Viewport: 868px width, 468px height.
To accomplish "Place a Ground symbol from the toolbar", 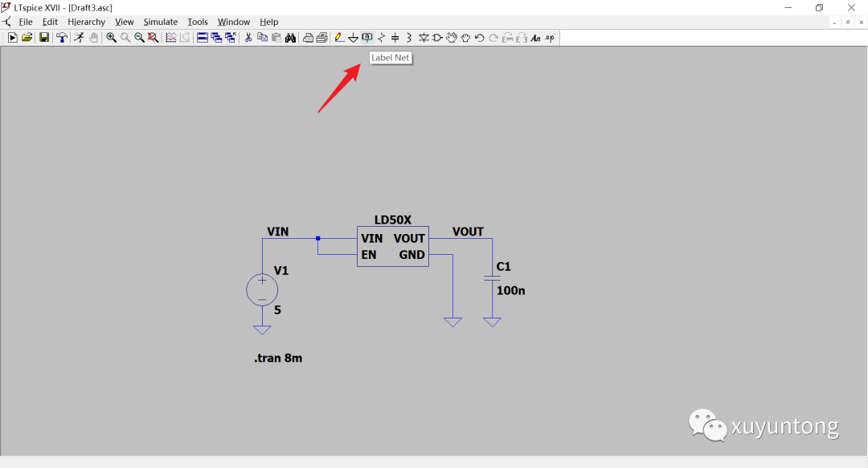I will (353, 38).
